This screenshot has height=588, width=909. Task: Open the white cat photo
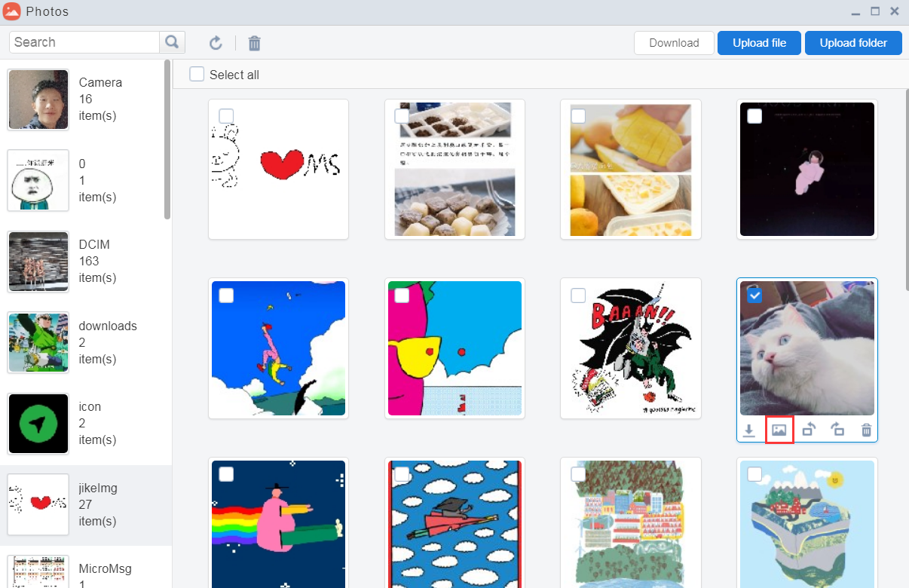(x=807, y=348)
